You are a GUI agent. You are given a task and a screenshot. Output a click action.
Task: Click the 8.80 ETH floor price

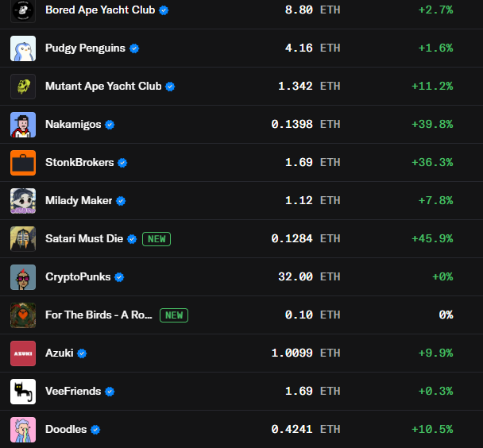313,10
